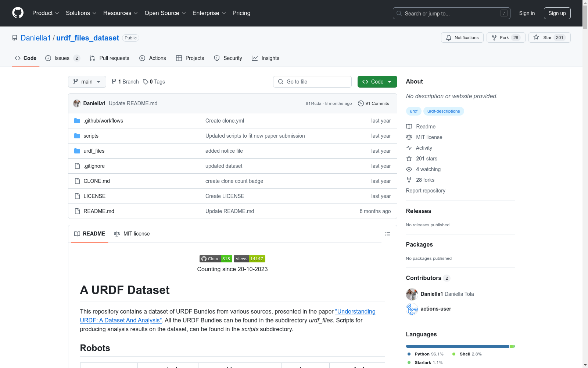
Task: Click the Sign in link
Action: click(x=527, y=13)
